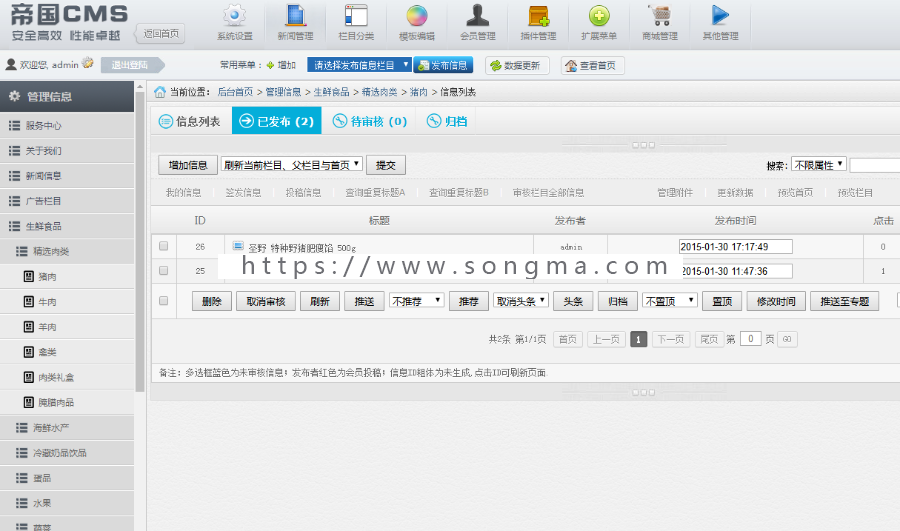Click the 提交 button
The image size is (900, 531).
click(x=386, y=165)
